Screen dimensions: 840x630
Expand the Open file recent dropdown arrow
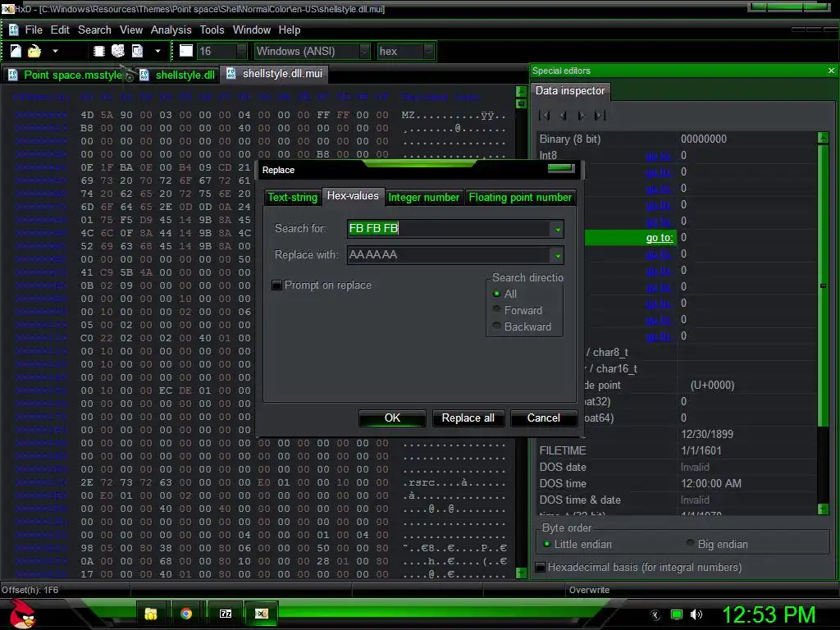(55, 51)
